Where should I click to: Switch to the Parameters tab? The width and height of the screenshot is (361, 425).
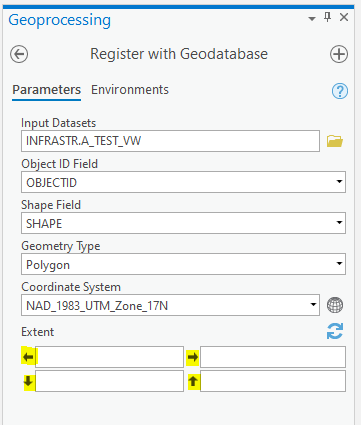(x=47, y=90)
